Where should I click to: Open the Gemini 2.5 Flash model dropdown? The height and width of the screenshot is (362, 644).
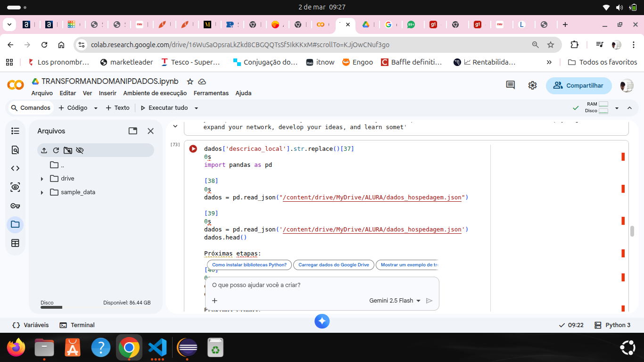[395, 301]
